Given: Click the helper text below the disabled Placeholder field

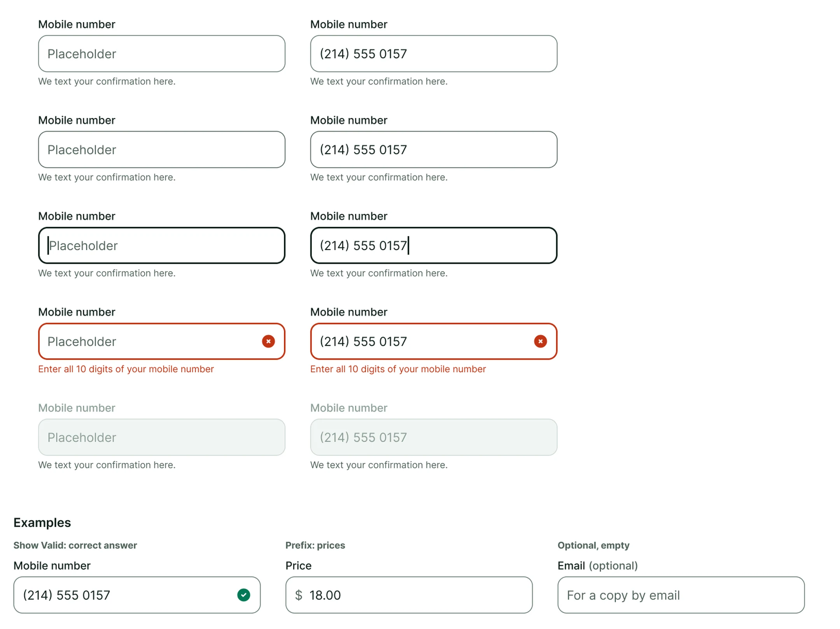Looking at the screenshot, I should tap(107, 464).
